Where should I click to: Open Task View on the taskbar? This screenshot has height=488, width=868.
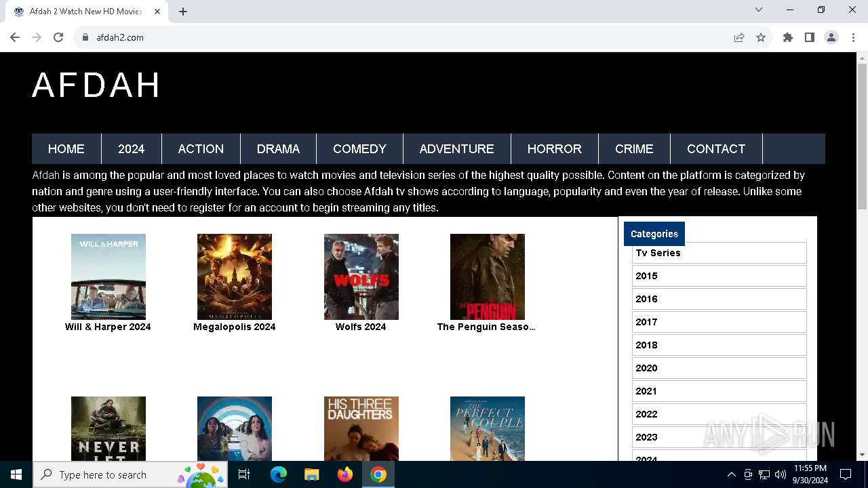[x=244, y=474]
